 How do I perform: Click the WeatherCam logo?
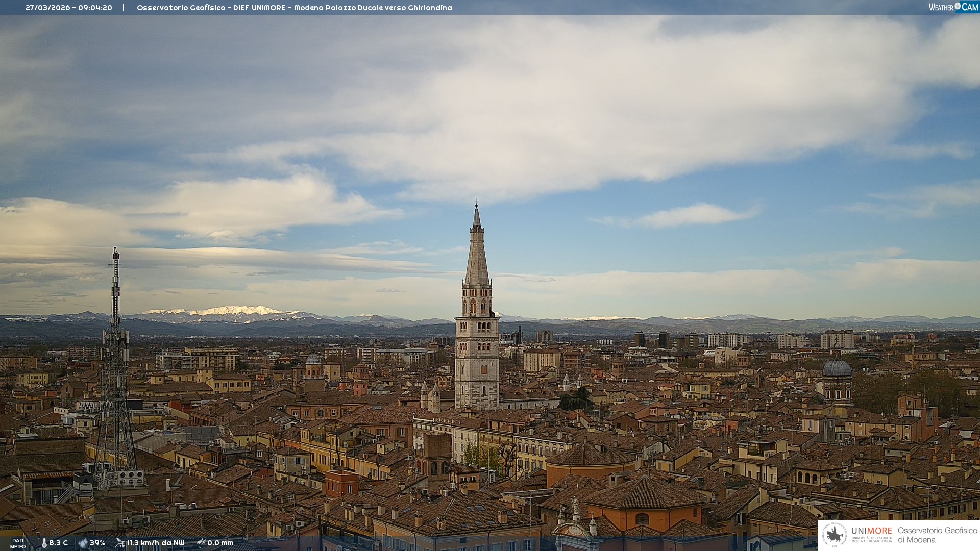(953, 7)
